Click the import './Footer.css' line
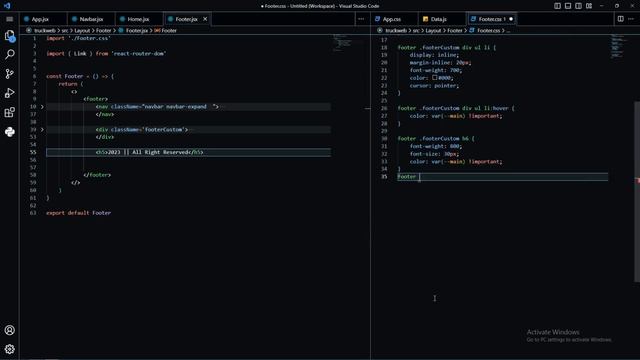The height and width of the screenshot is (360, 640). coord(78,38)
